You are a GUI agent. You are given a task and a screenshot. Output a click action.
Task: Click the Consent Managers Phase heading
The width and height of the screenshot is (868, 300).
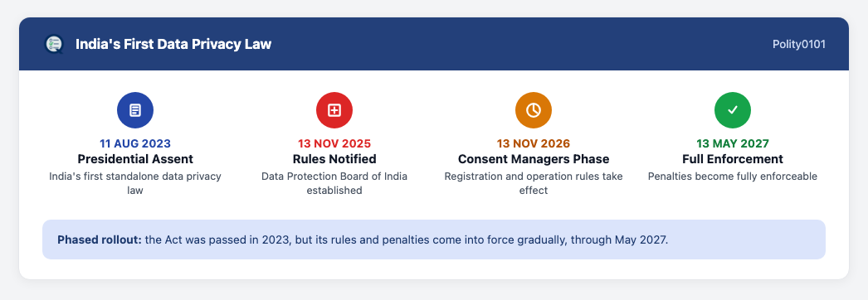tap(534, 159)
